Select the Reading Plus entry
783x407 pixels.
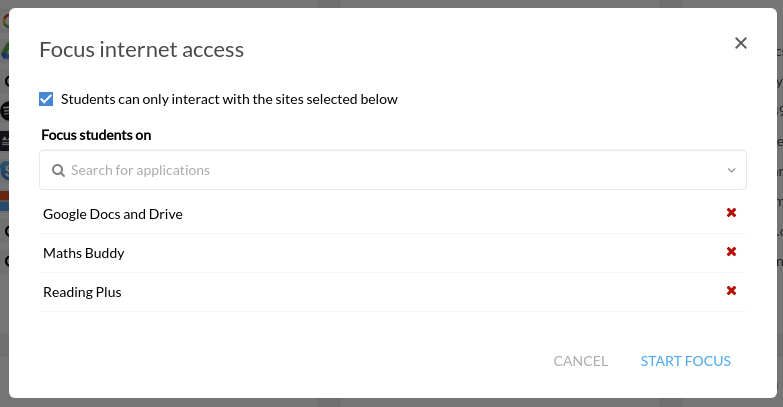coord(82,292)
